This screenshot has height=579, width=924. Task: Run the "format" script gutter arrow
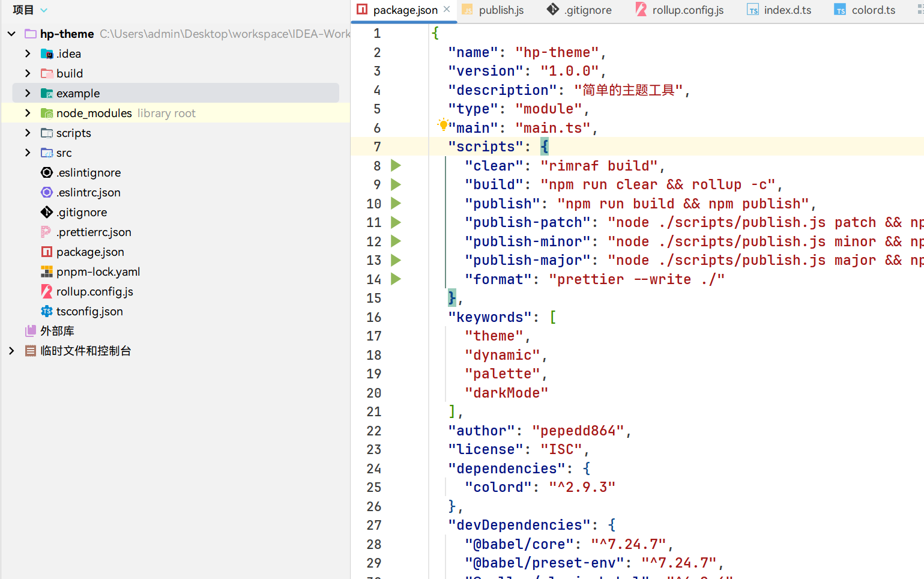[396, 279]
